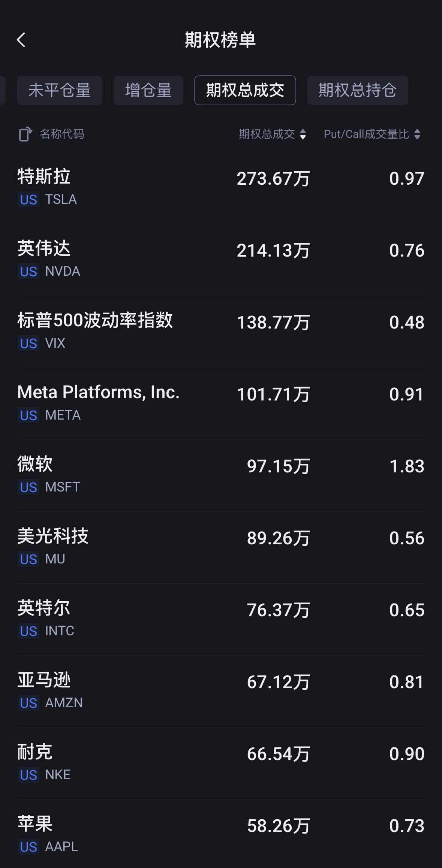Open the 耐克 NKE row
Screen dimensions: 442x868
click(x=221, y=763)
